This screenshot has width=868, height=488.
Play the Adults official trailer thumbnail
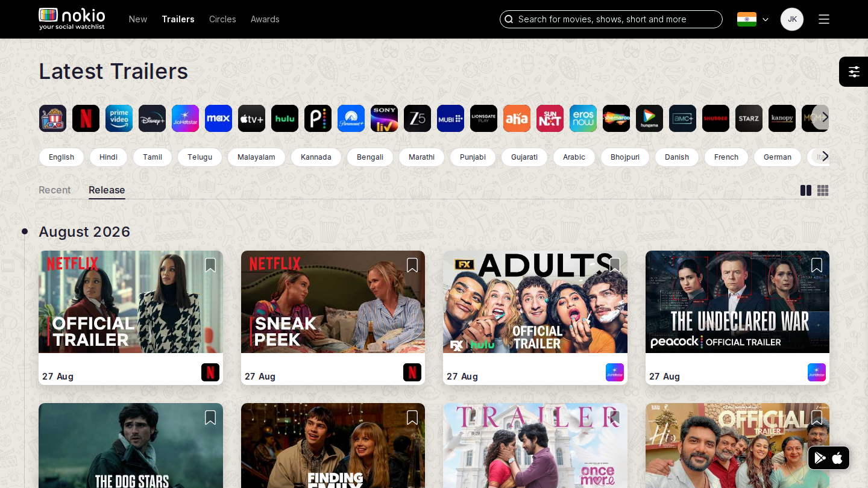(x=535, y=302)
